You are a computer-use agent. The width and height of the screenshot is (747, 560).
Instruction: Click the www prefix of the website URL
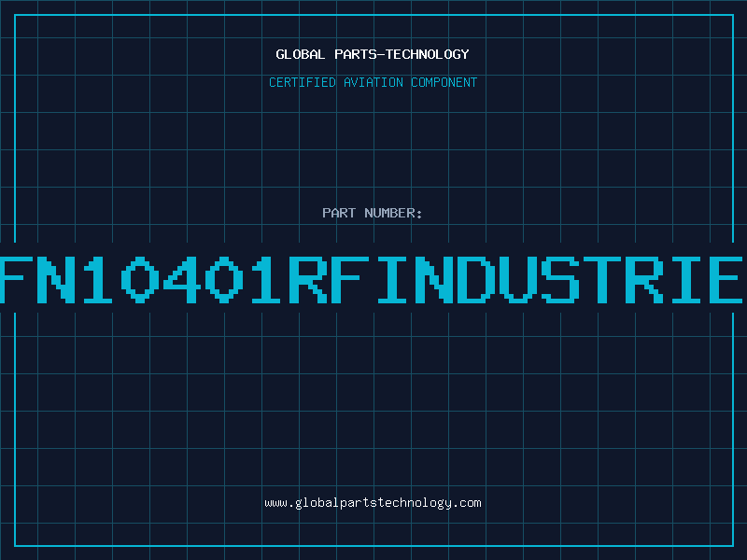tap(275, 503)
